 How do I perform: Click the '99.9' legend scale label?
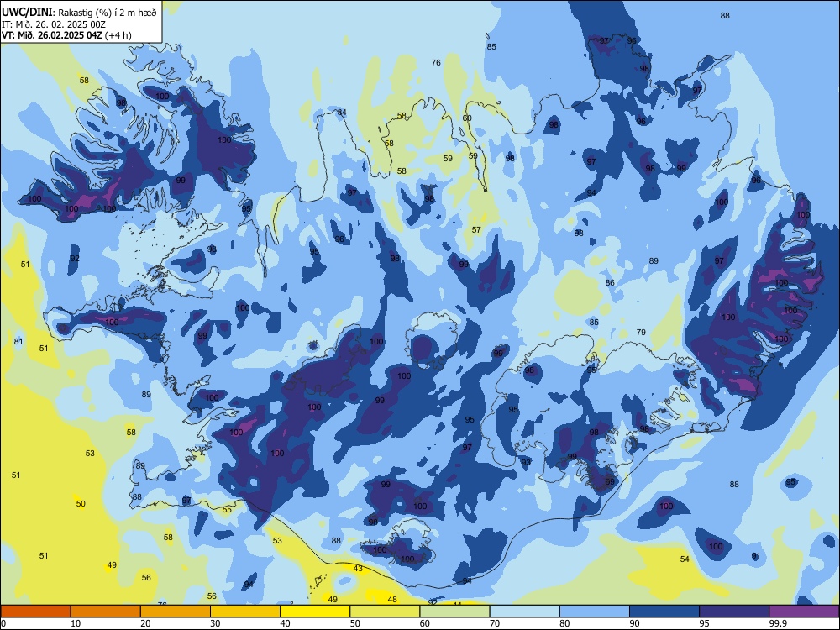pyautogui.click(x=778, y=623)
